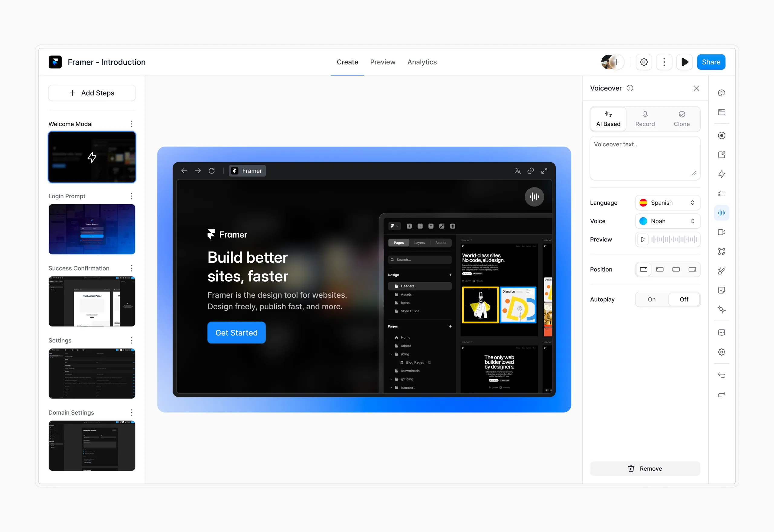Open Domain Settings step options menu
This screenshot has height=532, width=774.
pyautogui.click(x=132, y=413)
